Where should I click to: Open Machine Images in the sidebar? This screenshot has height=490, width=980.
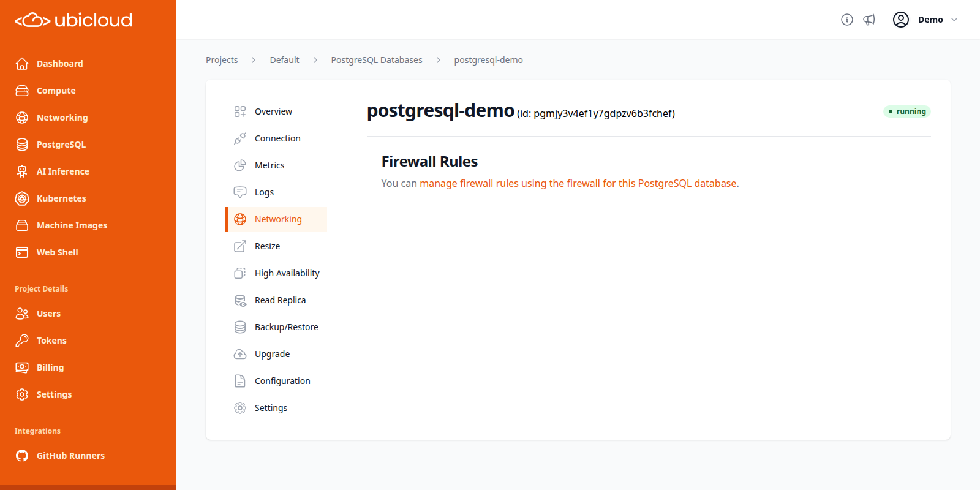(88, 225)
